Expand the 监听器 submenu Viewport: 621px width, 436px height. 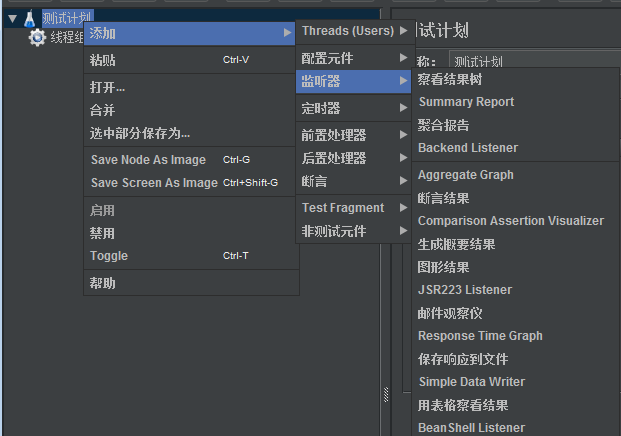353,81
